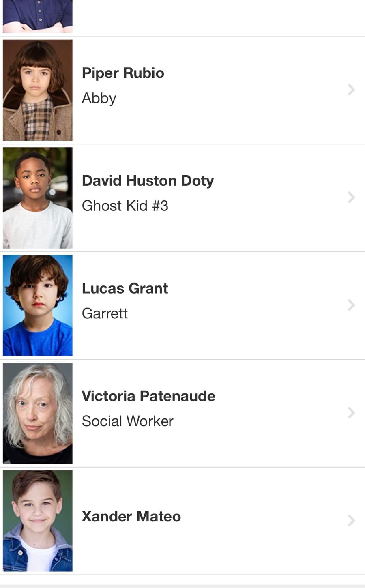Click the blue-background photo for Lucas Grant
The width and height of the screenshot is (365, 588).
pyautogui.click(x=38, y=305)
